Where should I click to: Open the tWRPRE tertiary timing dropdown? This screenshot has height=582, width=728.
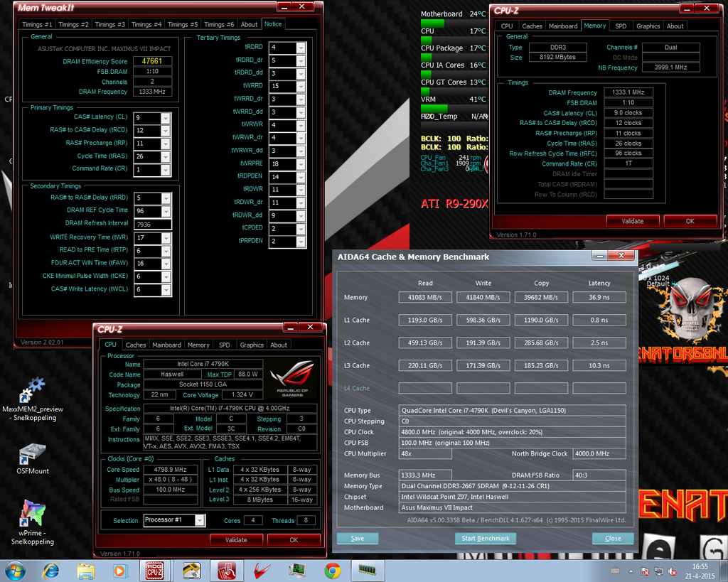301,164
